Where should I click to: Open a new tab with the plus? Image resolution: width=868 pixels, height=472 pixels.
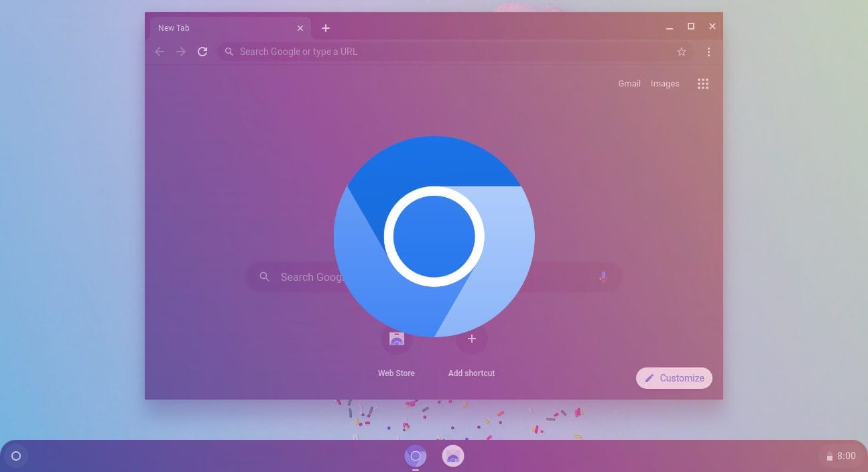pos(326,27)
